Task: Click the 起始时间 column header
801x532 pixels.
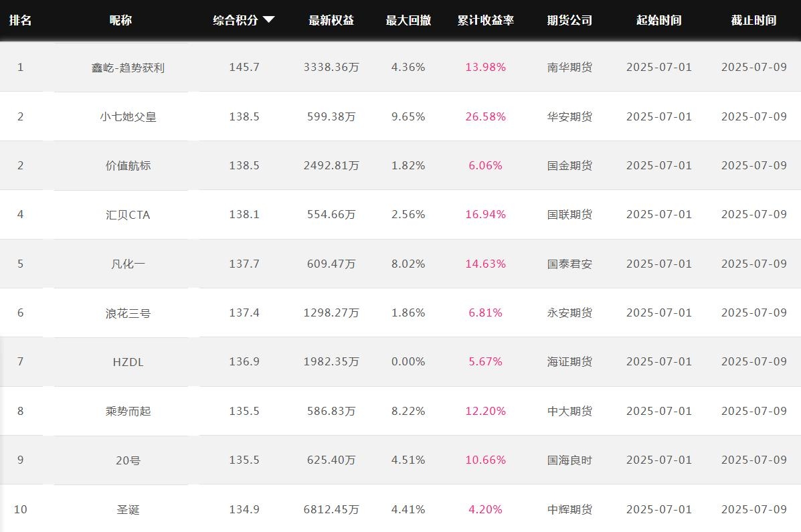Action: coord(659,20)
